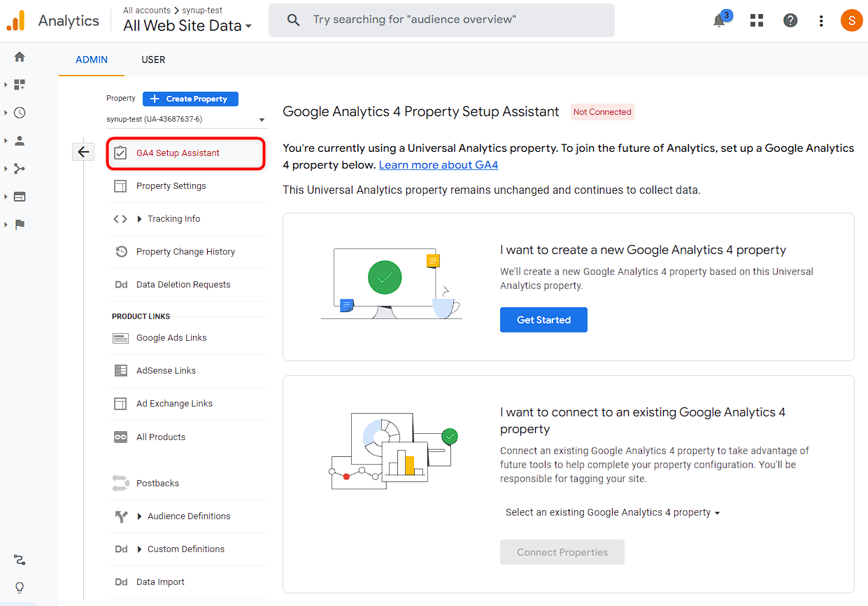Open Select an existing GA4 property dropdown

pos(613,513)
